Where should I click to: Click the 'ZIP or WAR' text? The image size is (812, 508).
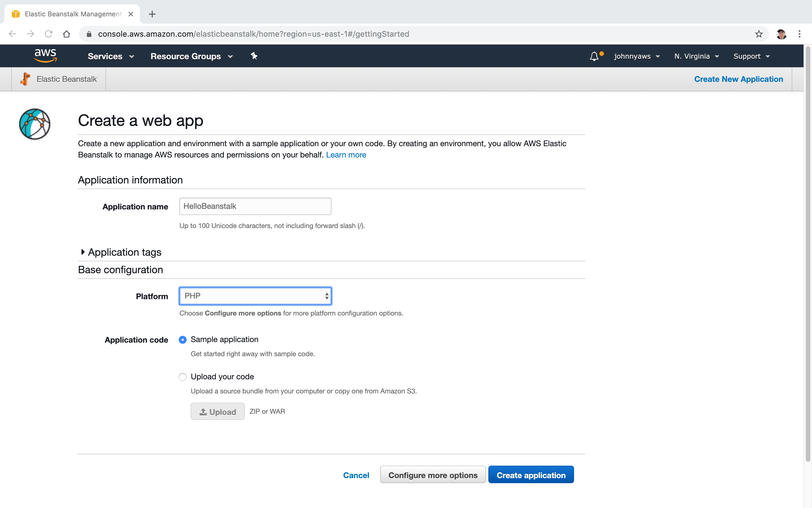coord(267,411)
